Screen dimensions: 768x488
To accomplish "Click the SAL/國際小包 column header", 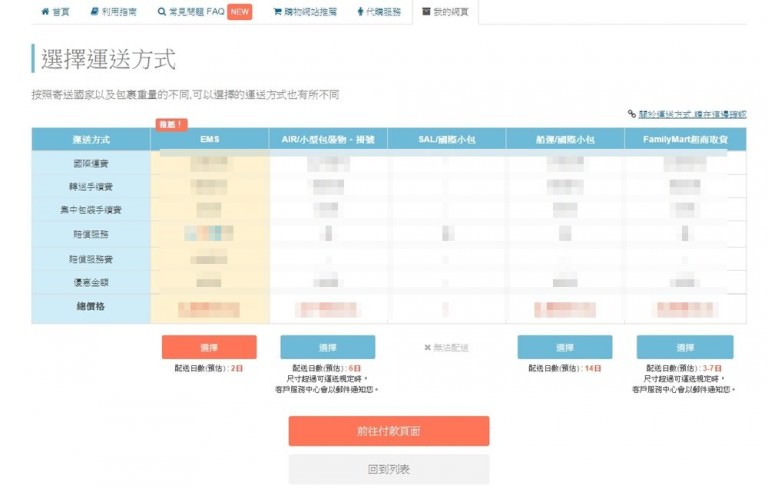I will click(446, 139).
